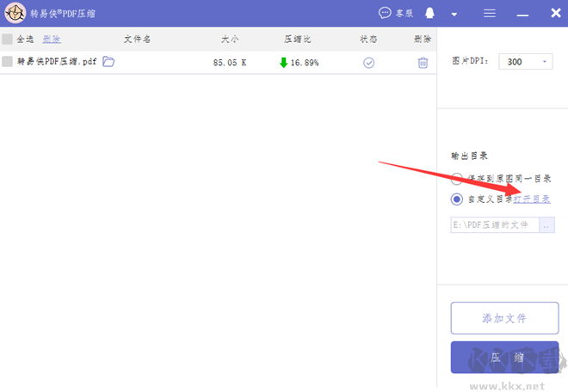Image resolution: width=568 pixels, height=392 pixels.
Task: Browse output folder with the .. button
Action: tap(547, 225)
